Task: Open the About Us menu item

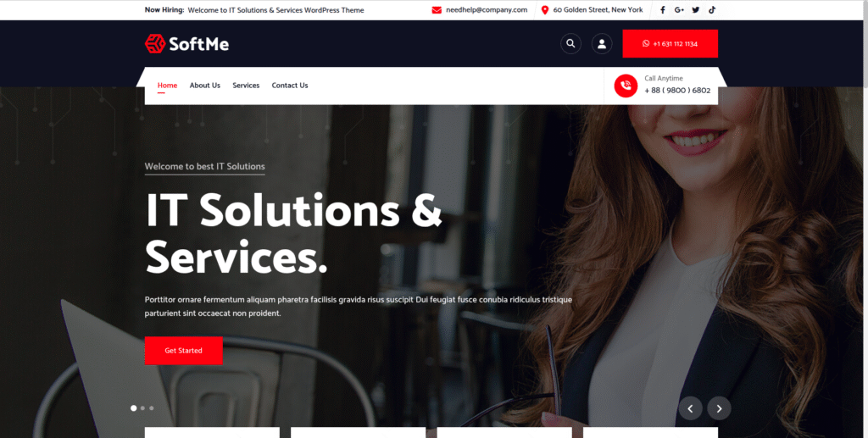Action: 205,86
